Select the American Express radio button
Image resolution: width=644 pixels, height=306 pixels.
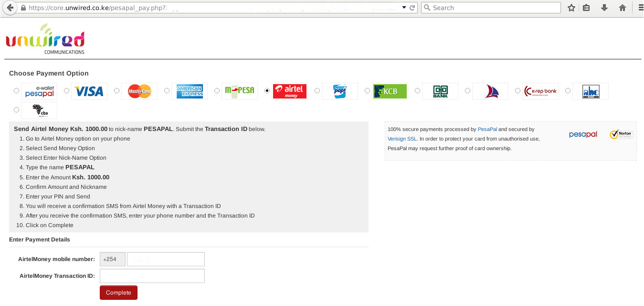coord(167,90)
